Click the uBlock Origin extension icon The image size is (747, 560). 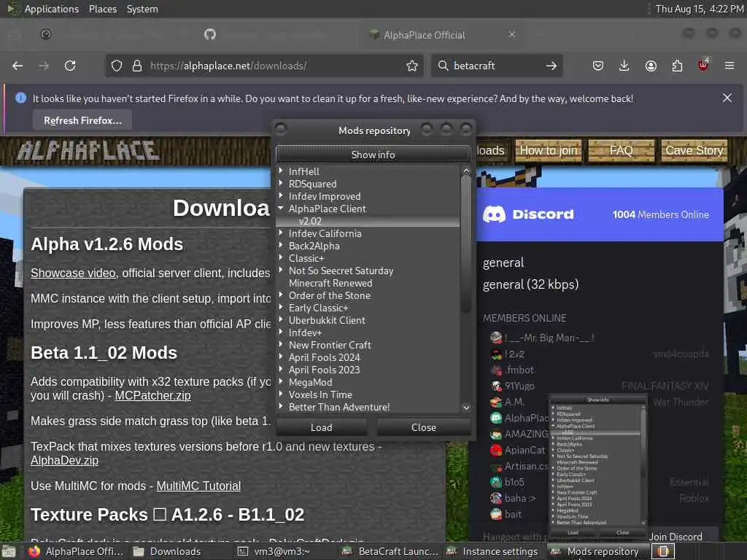click(703, 65)
